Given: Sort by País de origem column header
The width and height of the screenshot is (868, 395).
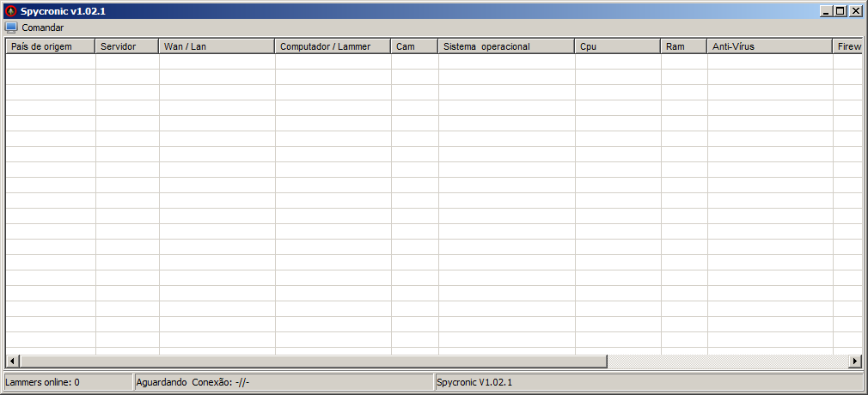Looking at the screenshot, I should click(50, 46).
